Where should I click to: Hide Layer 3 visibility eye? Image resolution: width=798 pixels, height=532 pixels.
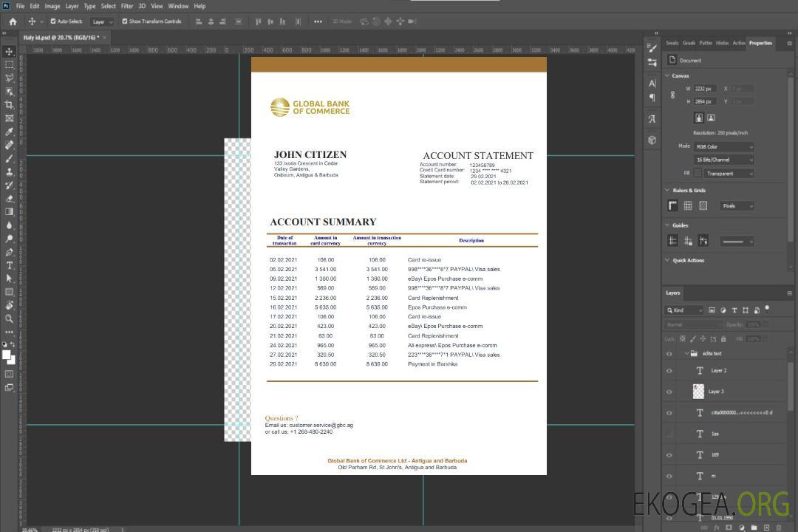click(x=669, y=392)
